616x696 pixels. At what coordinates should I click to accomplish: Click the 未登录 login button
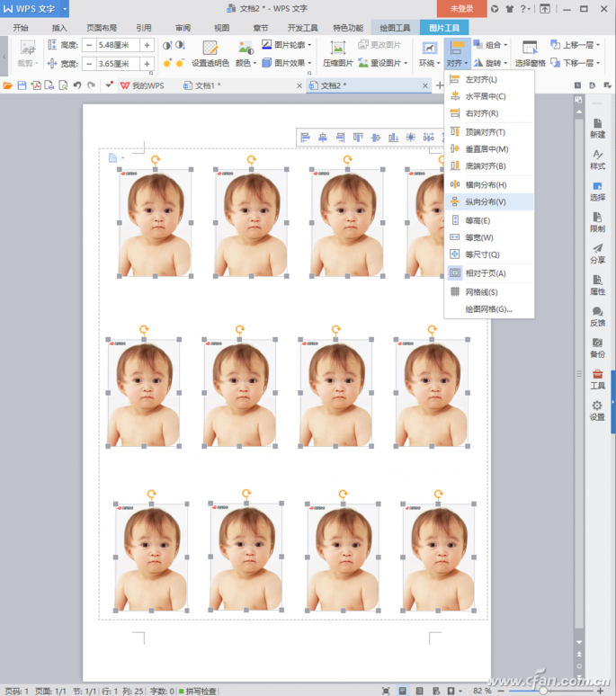(461, 8)
